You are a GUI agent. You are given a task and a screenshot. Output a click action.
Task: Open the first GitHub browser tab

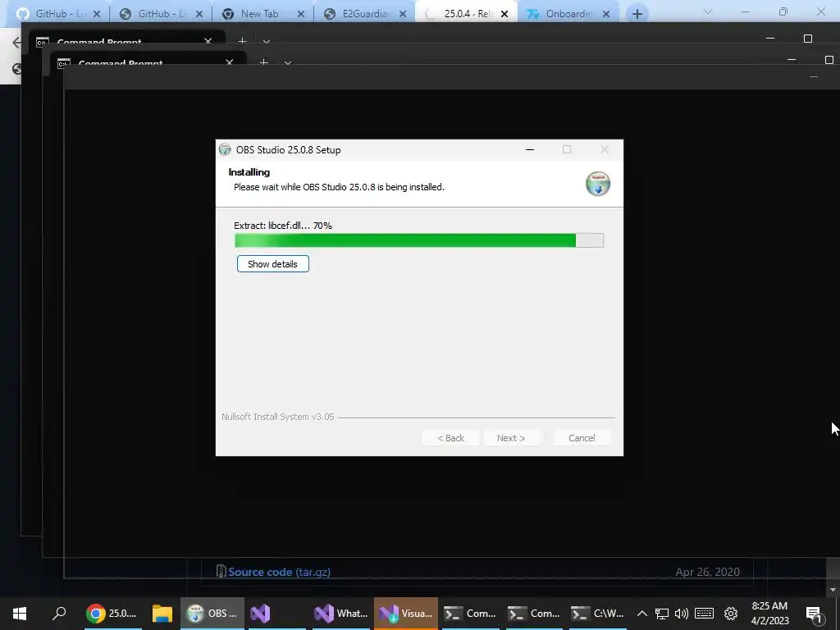point(59,13)
